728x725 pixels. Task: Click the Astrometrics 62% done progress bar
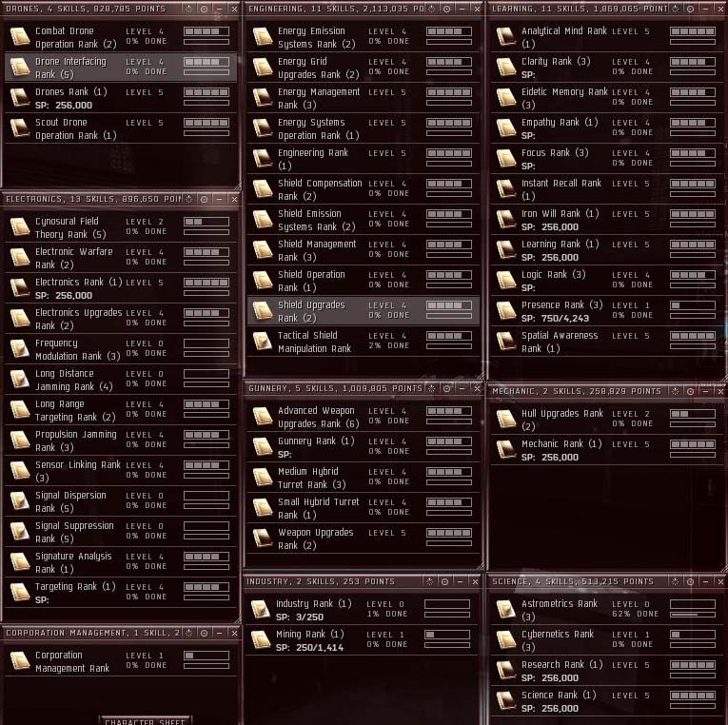[692, 615]
